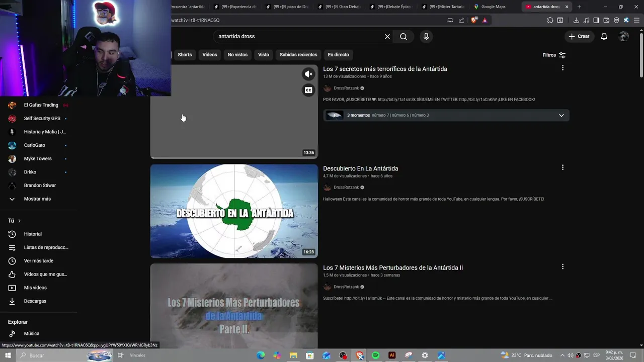The height and width of the screenshot is (362, 644).
Task: Open the Filtros search filters
Action: (554, 55)
